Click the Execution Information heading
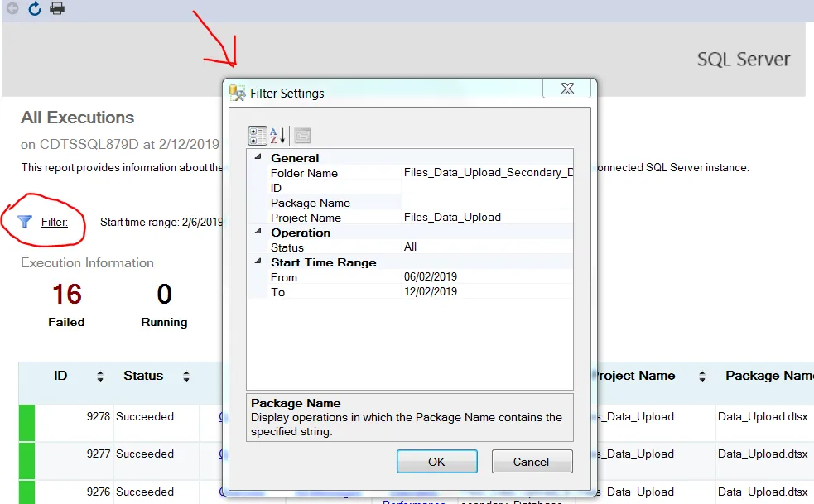This screenshot has height=504, width=814. tap(87, 262)
